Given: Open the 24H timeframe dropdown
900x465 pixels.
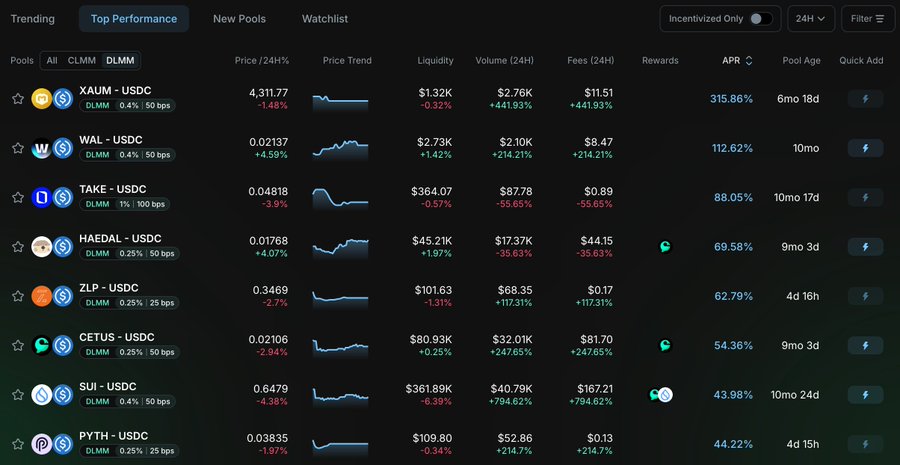Looking at the screenshot, I should click(x=810, y=19).
